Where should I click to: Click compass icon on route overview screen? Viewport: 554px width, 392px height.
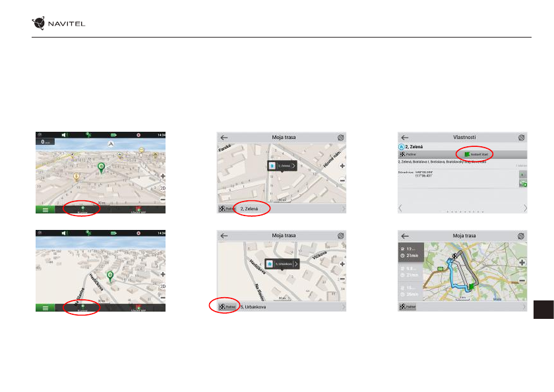(x=522, y=236)
